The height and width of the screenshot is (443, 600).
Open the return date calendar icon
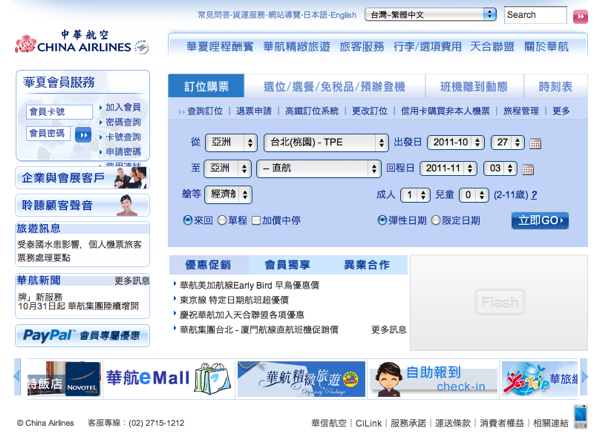(528, 169)
